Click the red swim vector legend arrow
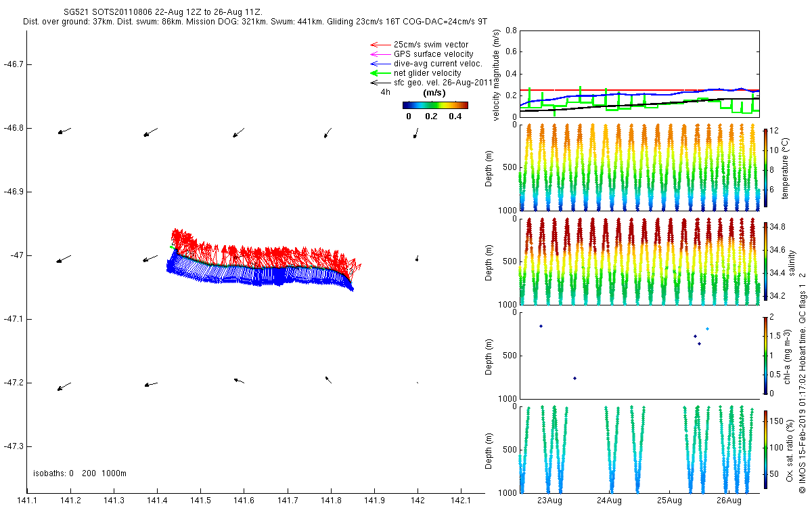 pyautogui.click(x=378, y=45)
